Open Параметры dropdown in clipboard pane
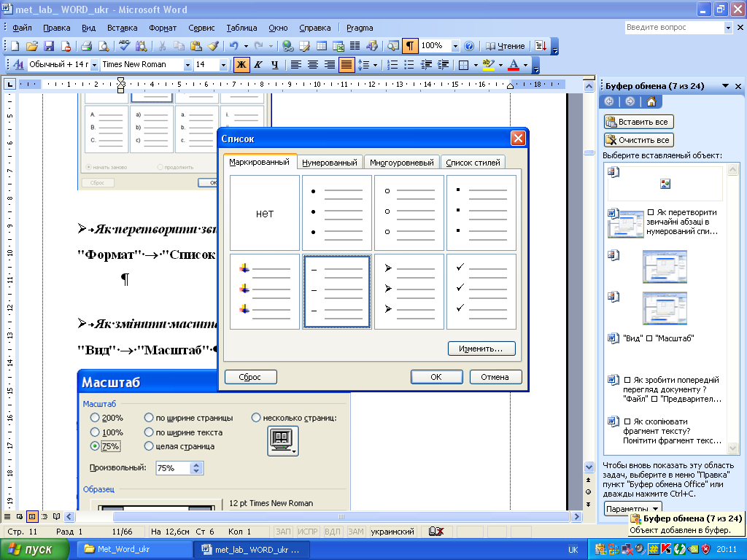 tap(633, 508)
